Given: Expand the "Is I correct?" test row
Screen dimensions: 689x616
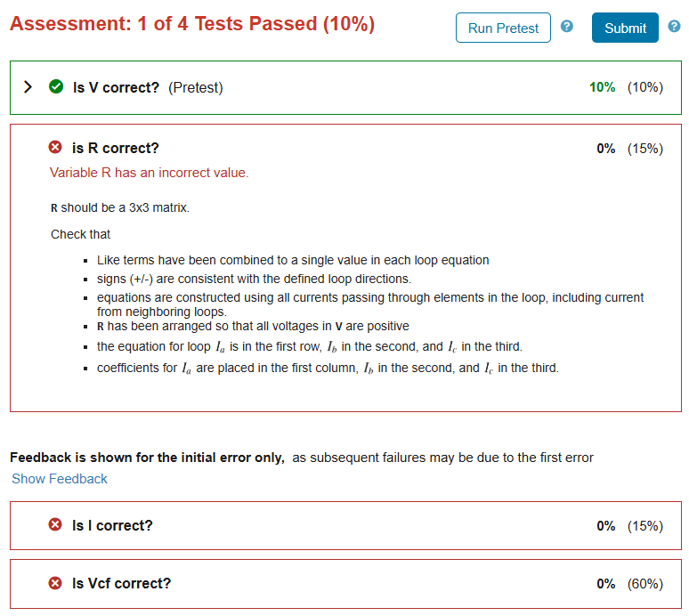Looking at the screenshot, I should pyautogui.click(x=112, y=525).
